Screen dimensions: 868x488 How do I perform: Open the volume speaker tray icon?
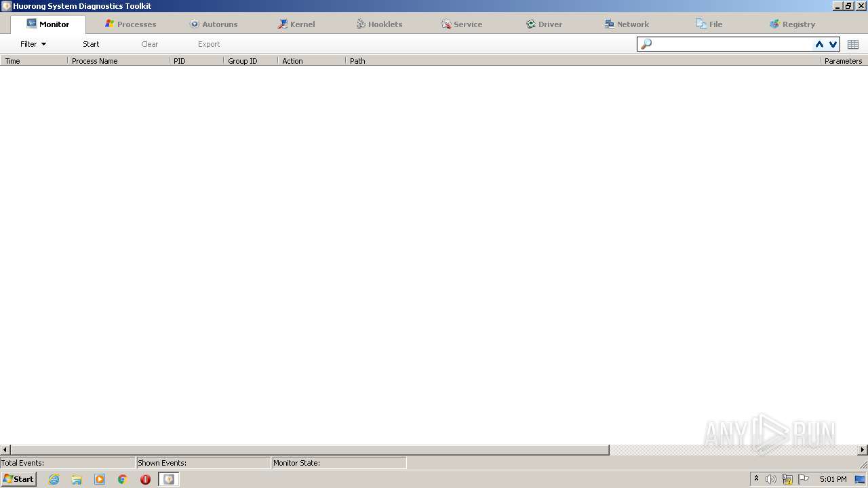[771, 479]
